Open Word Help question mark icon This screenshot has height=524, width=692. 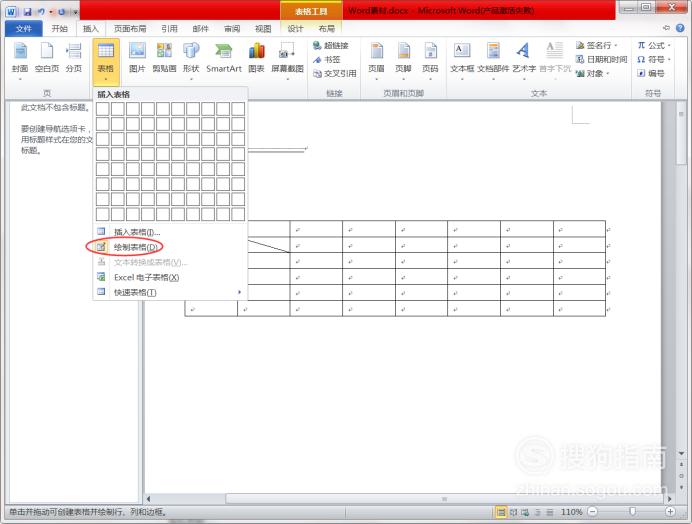(681, 28)
